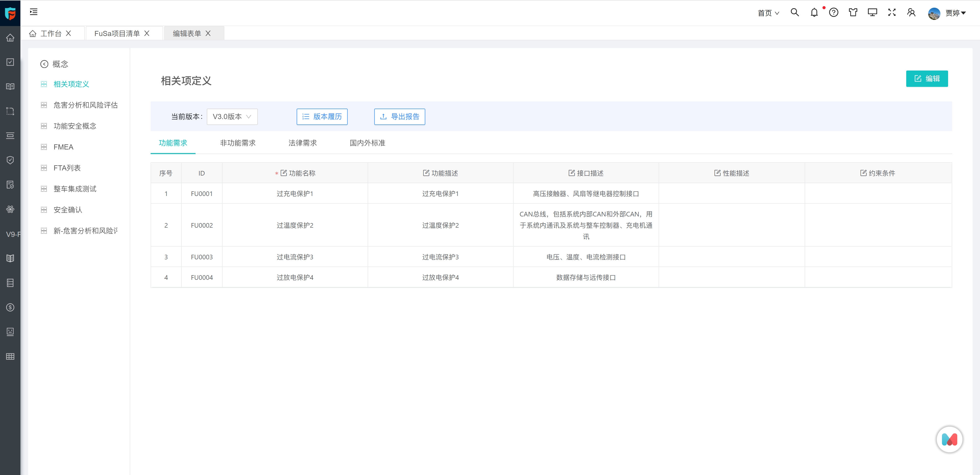This screenshot has width=980, height=475.
Task: Click 数据存储与远传接口 cell
Action: [586, 277]
